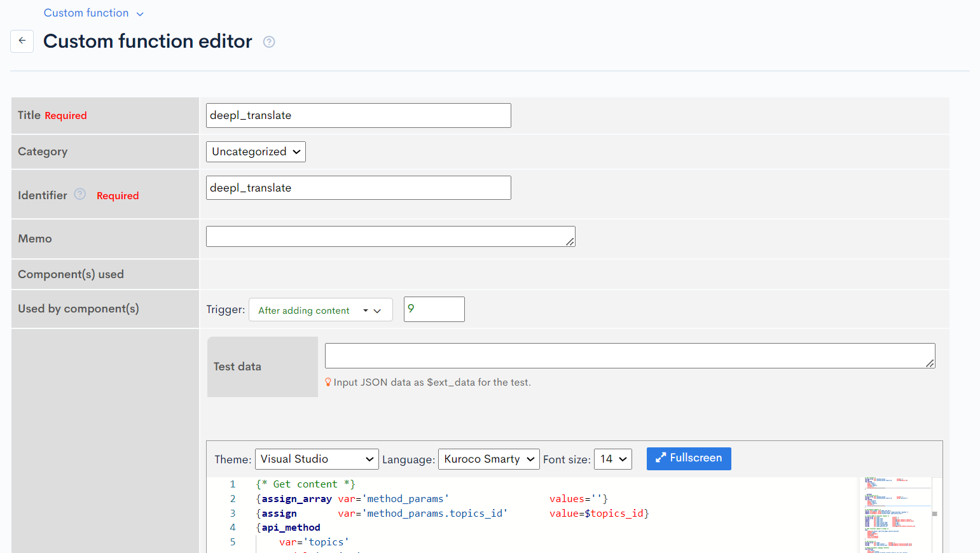Click the 'Used by component(s)' label

point(78,309)
